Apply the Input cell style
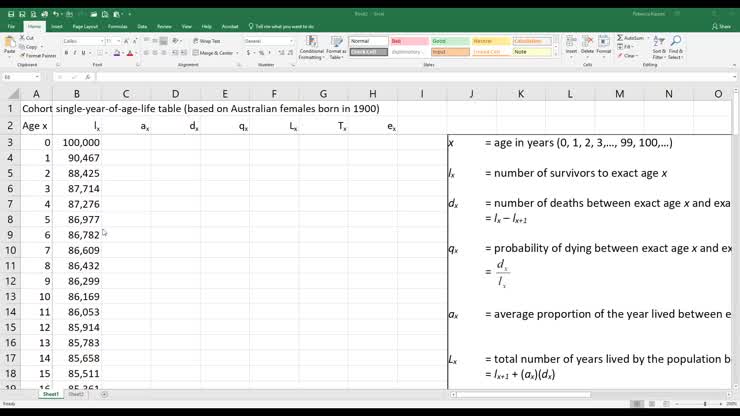 click(x=450, y=52)
